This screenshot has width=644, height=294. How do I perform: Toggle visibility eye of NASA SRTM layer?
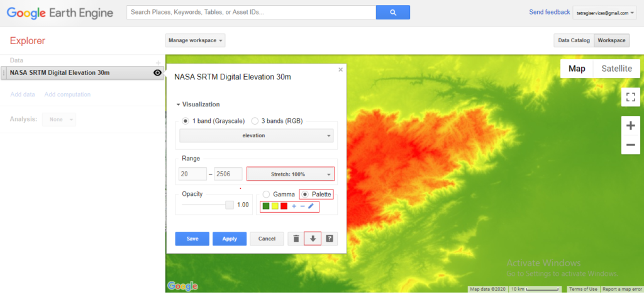[157, 73]
